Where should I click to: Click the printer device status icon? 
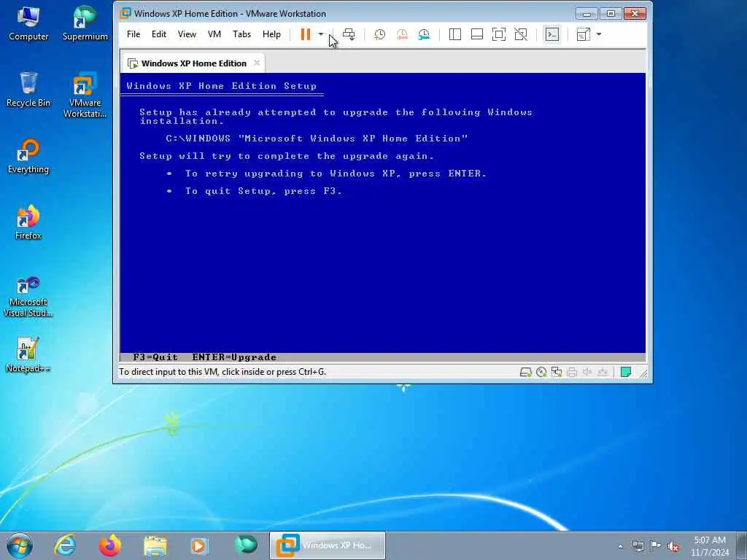[572, 372]
